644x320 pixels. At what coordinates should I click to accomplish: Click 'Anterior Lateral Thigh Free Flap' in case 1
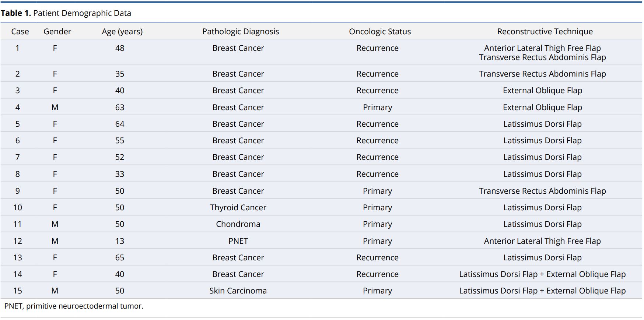click(x=542, y=48)
